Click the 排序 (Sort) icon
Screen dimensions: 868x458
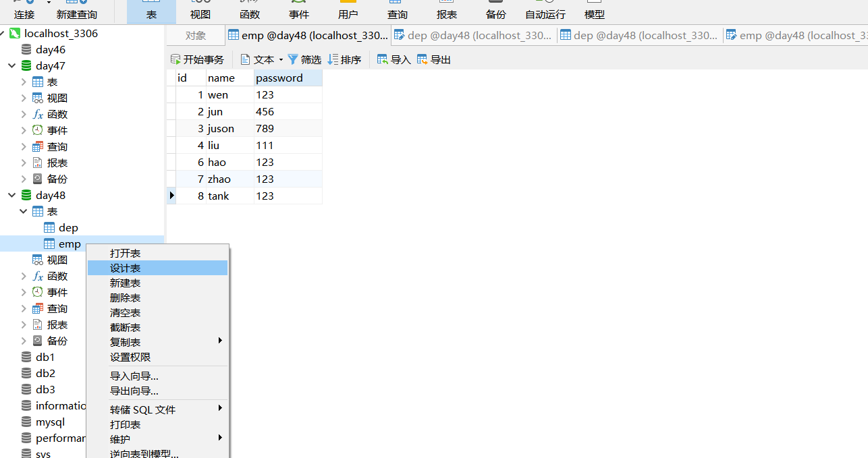point(344,59)
